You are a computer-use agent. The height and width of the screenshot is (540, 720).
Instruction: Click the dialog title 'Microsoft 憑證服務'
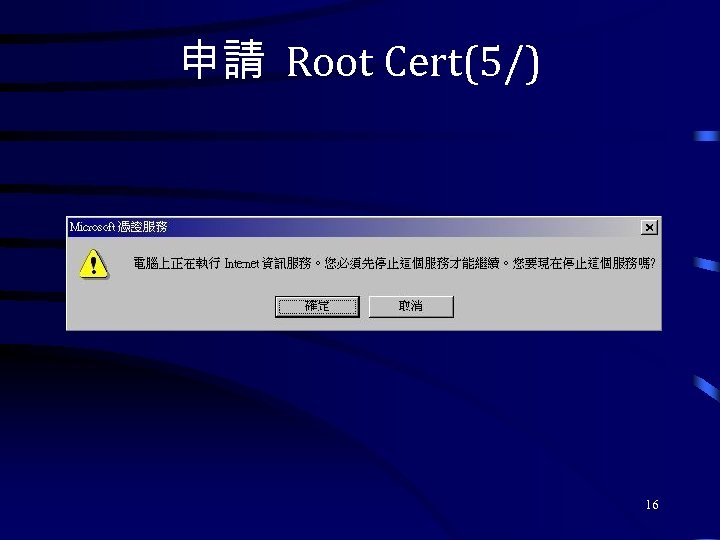click(x=118, y=227)
